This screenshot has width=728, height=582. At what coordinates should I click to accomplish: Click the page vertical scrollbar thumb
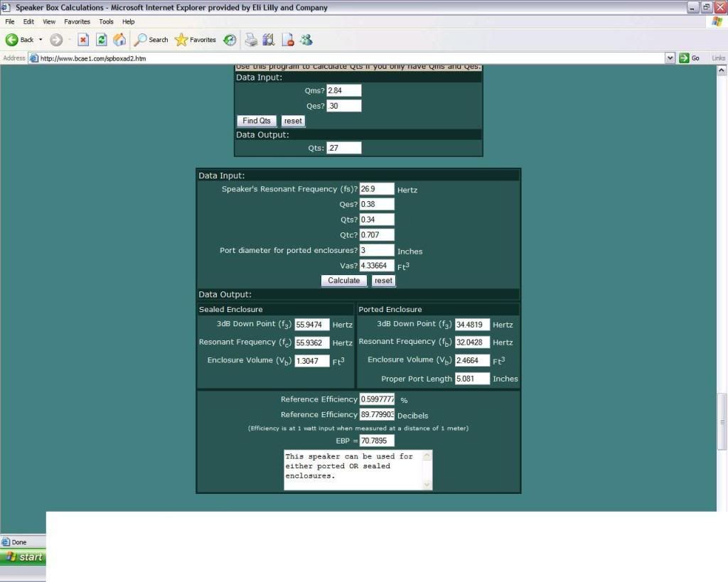722,421
